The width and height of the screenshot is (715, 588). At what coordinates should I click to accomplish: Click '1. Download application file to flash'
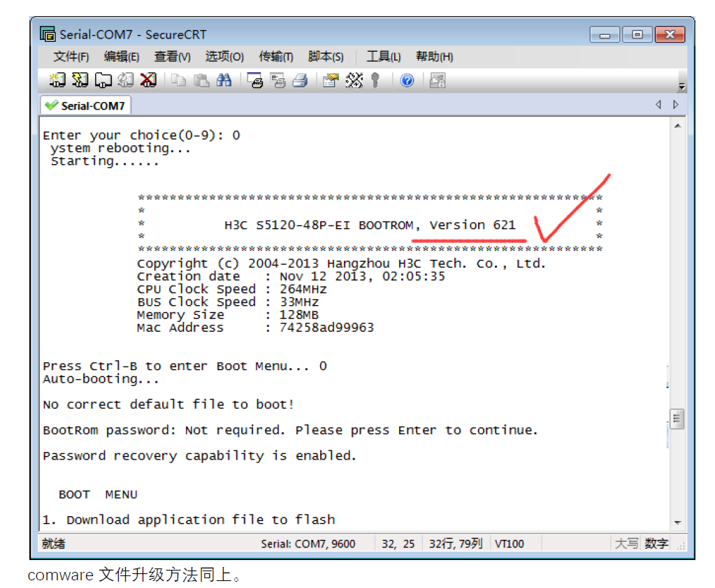(189, 520)
